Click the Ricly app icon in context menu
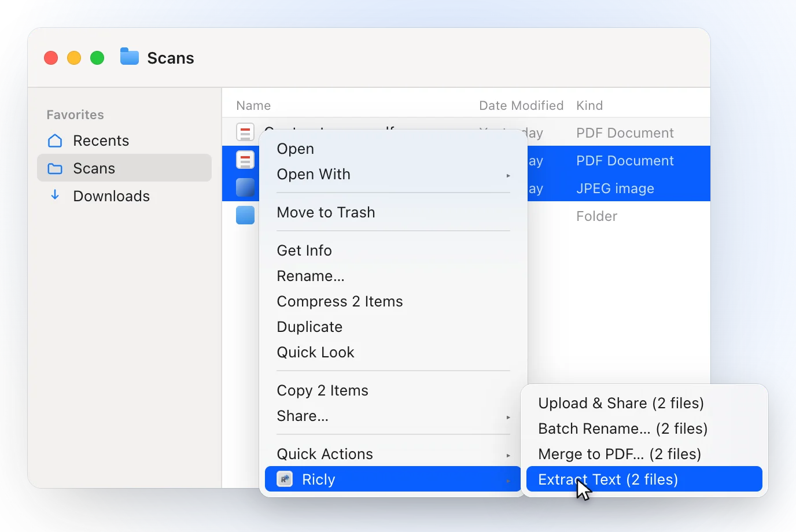796x532 pixels. point(285,479)
